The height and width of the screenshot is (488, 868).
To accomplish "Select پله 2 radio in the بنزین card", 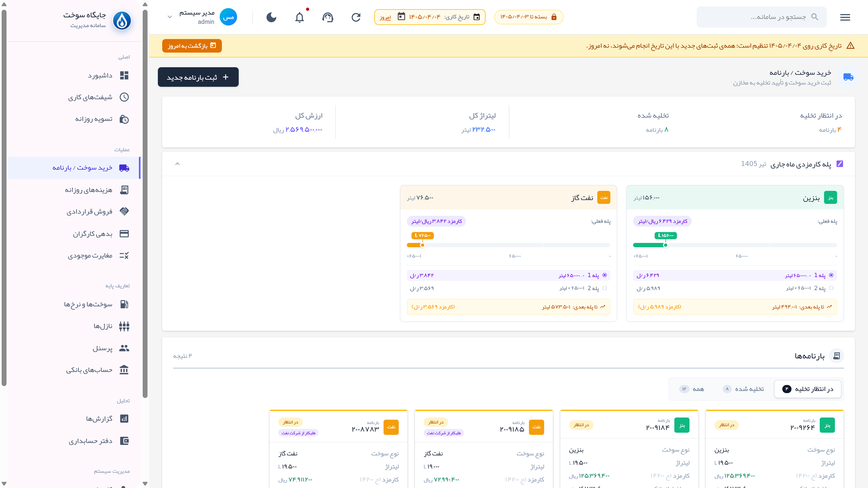I will point(831,288).
